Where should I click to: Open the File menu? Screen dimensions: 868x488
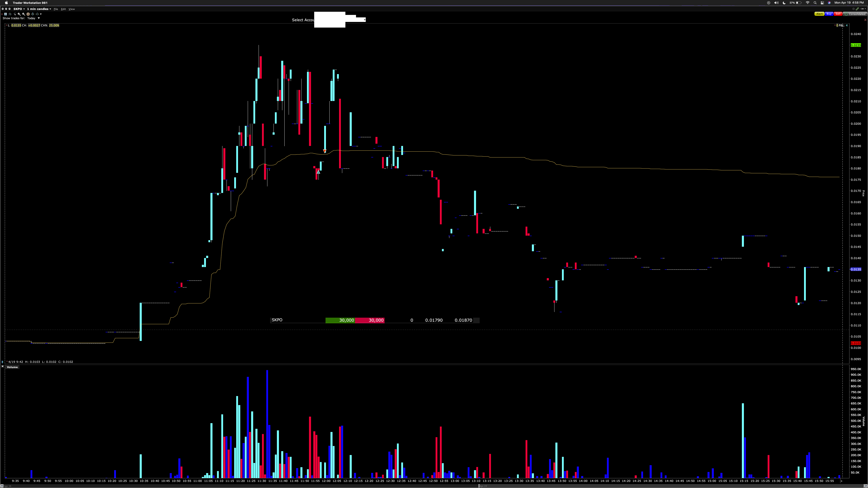[x=56, y=9]
